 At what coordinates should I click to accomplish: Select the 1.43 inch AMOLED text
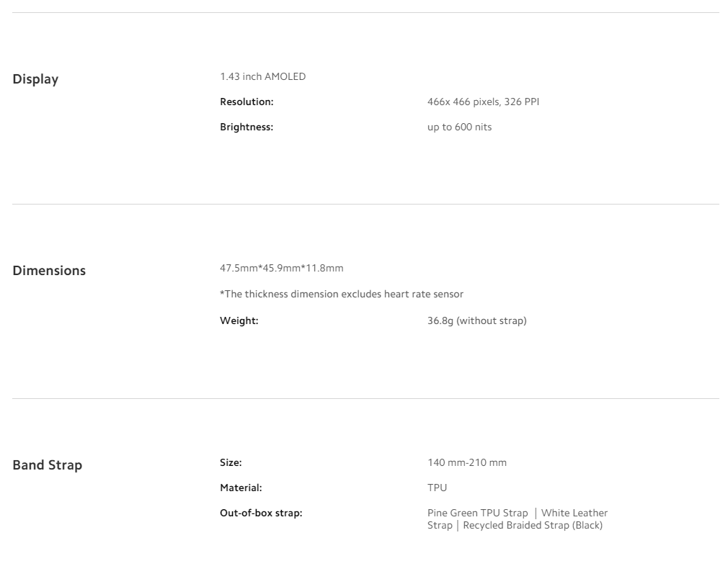pos(263,76)
